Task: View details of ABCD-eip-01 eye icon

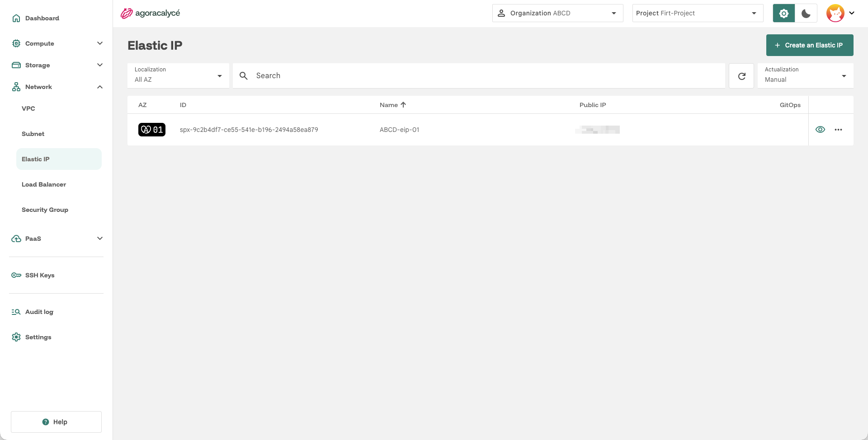Action: pos(820,130)
